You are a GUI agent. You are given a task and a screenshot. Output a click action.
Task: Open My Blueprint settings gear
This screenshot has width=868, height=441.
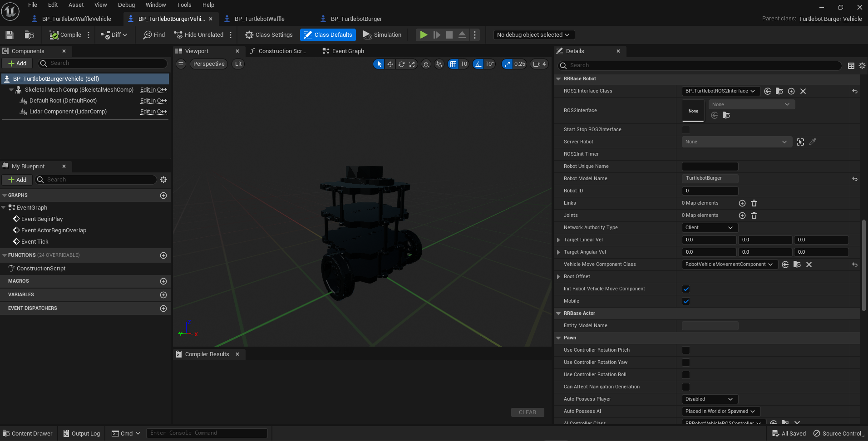[x=163, y=180]
